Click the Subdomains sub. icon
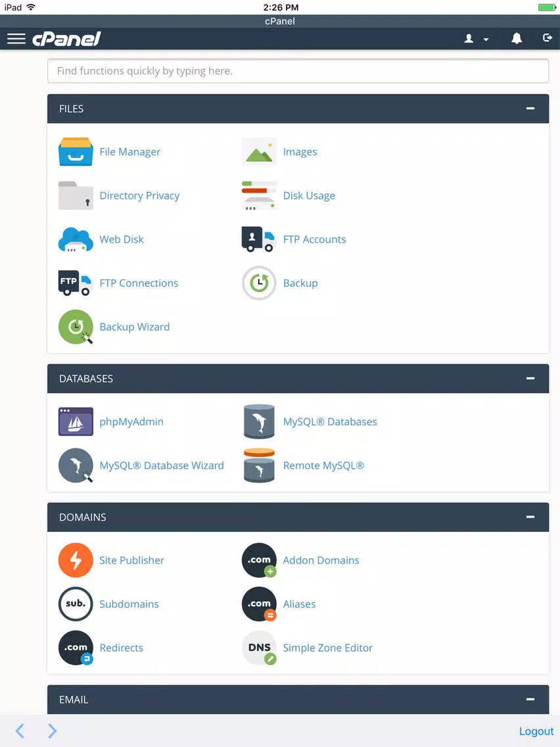 click(76, 604)
